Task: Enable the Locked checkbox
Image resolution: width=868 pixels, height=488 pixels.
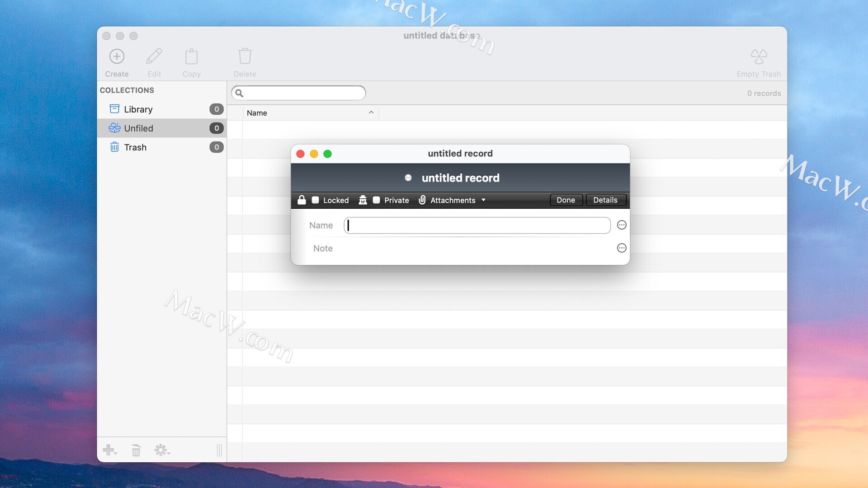Action: pos(316,200)
